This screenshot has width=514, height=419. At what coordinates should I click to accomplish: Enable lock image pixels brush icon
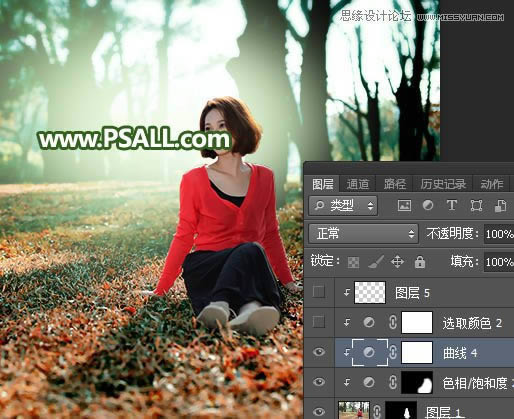(x=376, y=262)
